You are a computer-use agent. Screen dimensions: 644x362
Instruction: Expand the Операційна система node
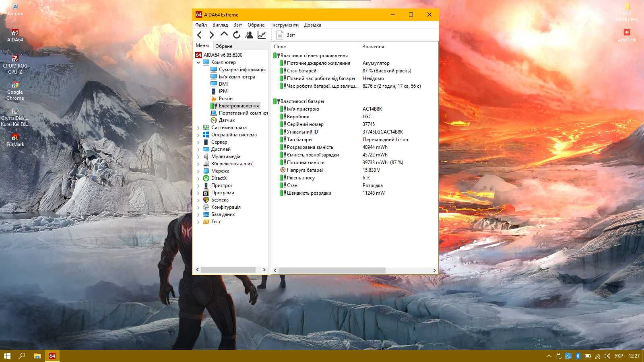[198, 135]
